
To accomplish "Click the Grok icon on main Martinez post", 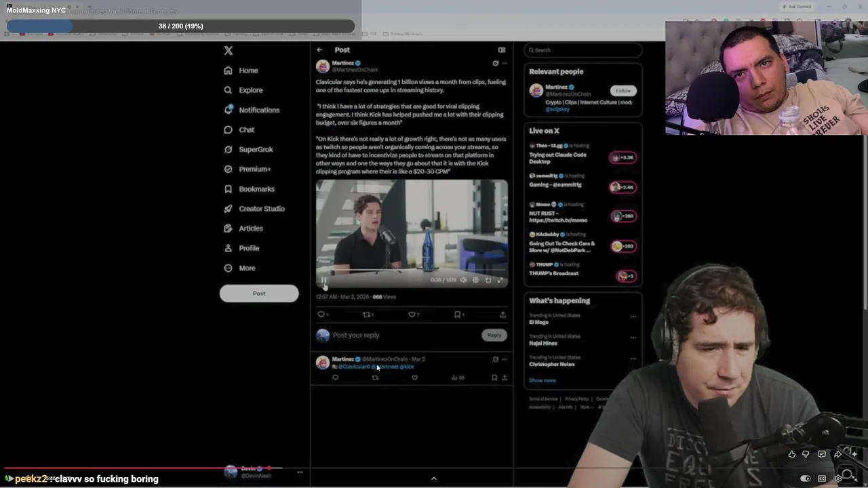I will click(495, 63).
